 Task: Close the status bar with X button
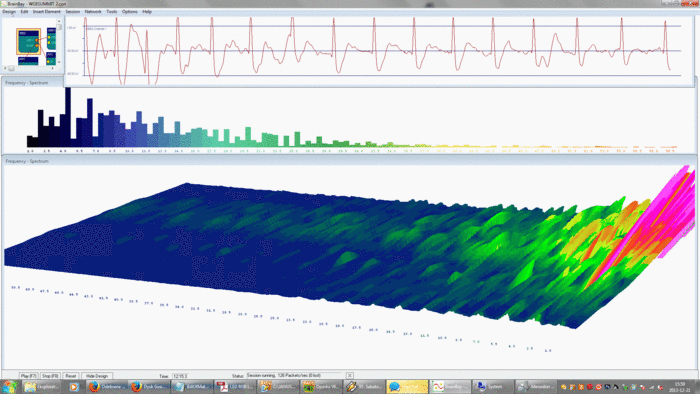[350, 376]
